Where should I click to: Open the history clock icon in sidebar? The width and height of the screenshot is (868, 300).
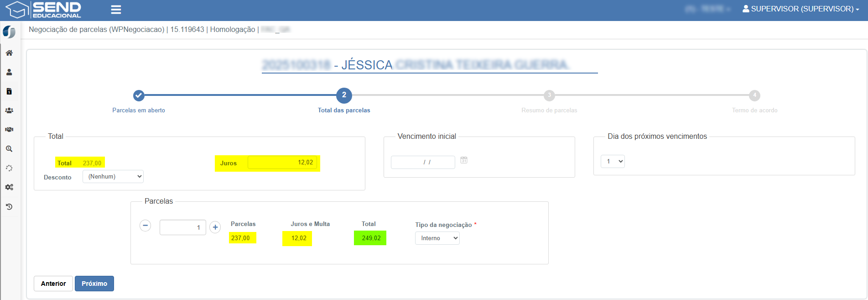(x=9, y=207)
